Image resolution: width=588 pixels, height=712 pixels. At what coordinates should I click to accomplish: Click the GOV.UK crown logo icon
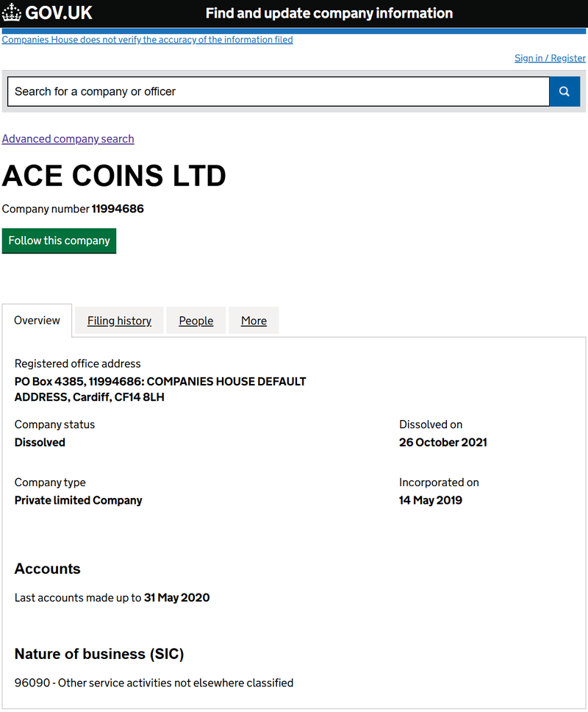(x=11, y=13)
